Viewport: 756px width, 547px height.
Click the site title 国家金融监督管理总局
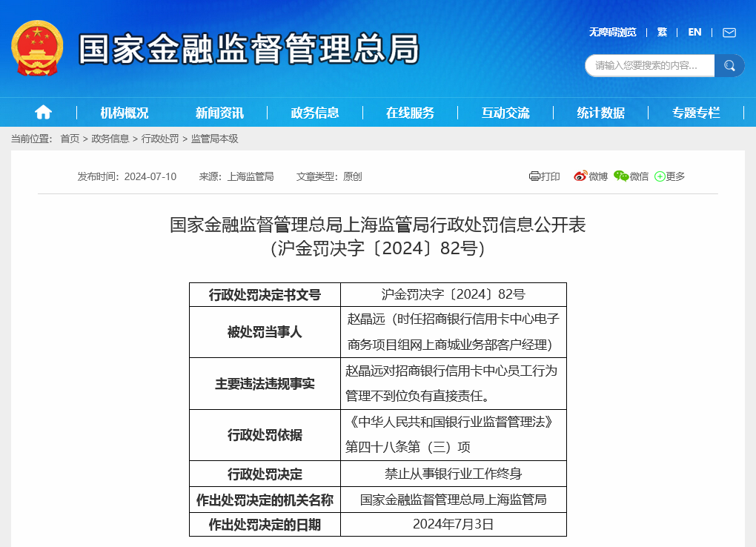coord(249,49)
